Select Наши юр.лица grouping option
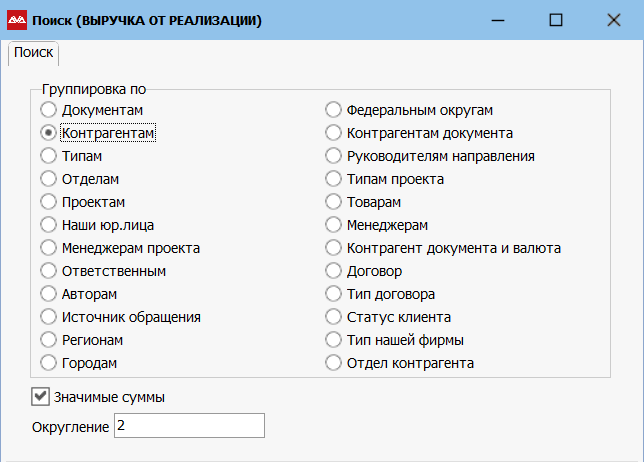 click(48, 225)
